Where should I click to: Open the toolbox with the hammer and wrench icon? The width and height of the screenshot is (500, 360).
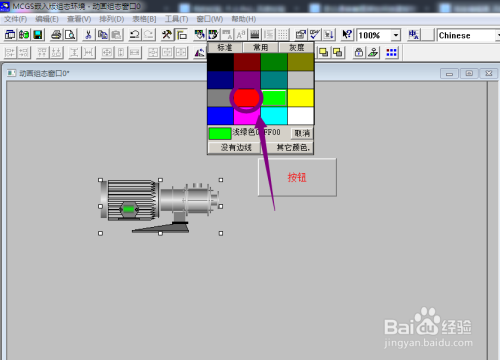click(x=167, y=35)
